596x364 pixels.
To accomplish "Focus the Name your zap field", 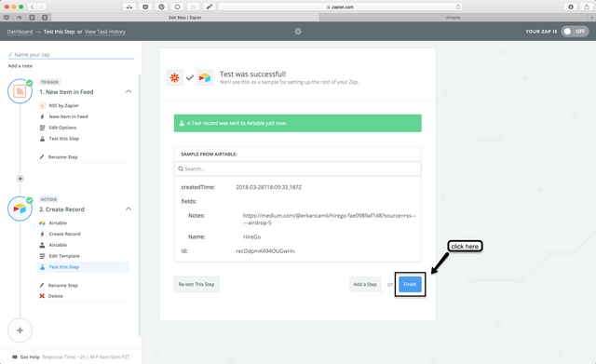I will tap(71, 55).
